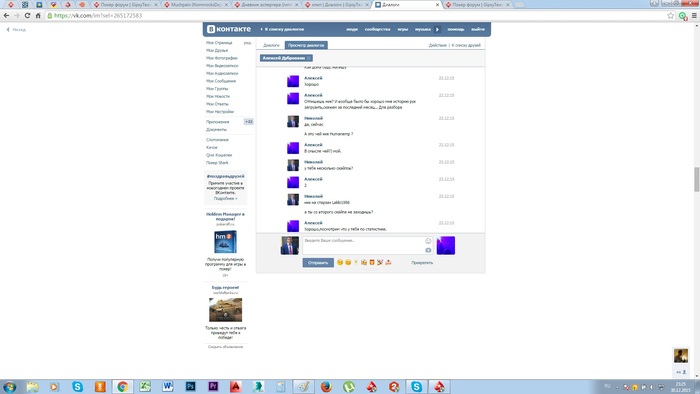This screenshot has width=700, height=394.
Task: Open Моя Страница in sidebar
Action: pos(219,43)
